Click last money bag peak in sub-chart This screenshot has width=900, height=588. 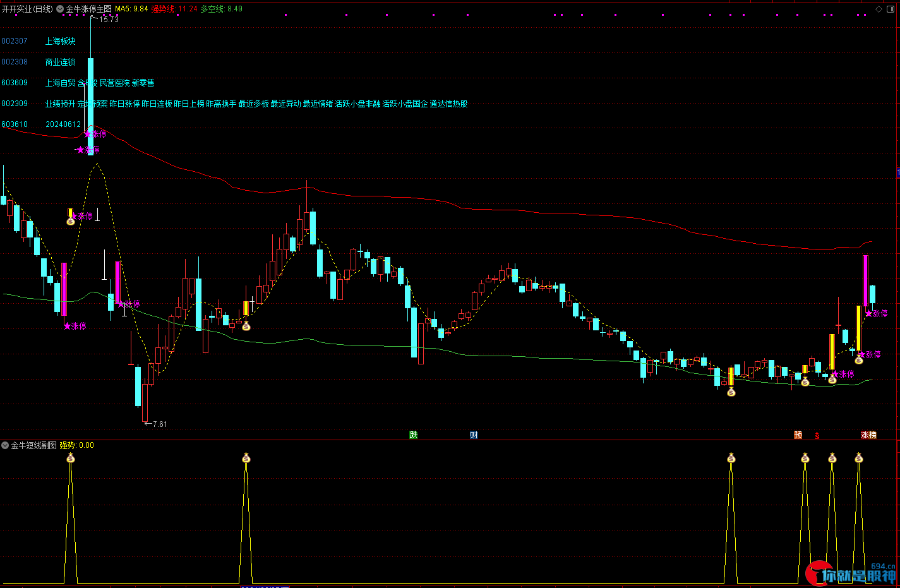(x=859, y=458)
